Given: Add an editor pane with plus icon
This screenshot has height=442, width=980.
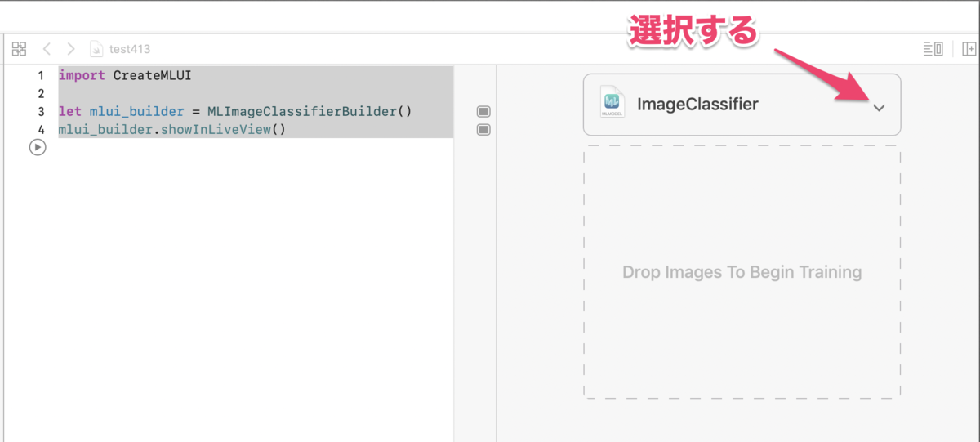Looking at the screenshot, I should click(970, 49).
